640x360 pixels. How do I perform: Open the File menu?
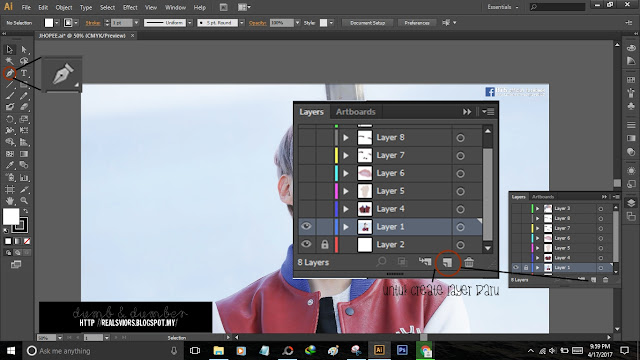26,7
